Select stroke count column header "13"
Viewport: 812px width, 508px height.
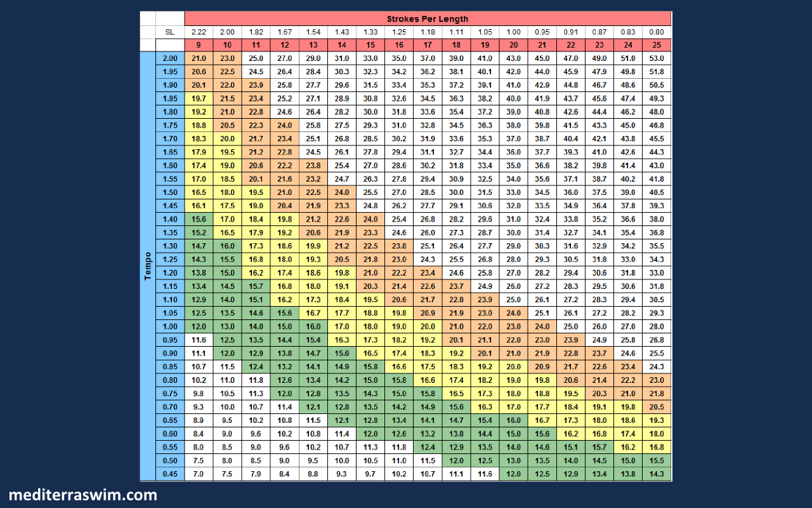[313, 45]
